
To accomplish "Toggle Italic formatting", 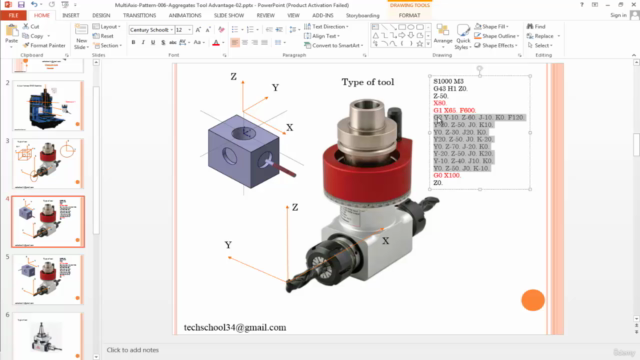I will tap(143, 42).
